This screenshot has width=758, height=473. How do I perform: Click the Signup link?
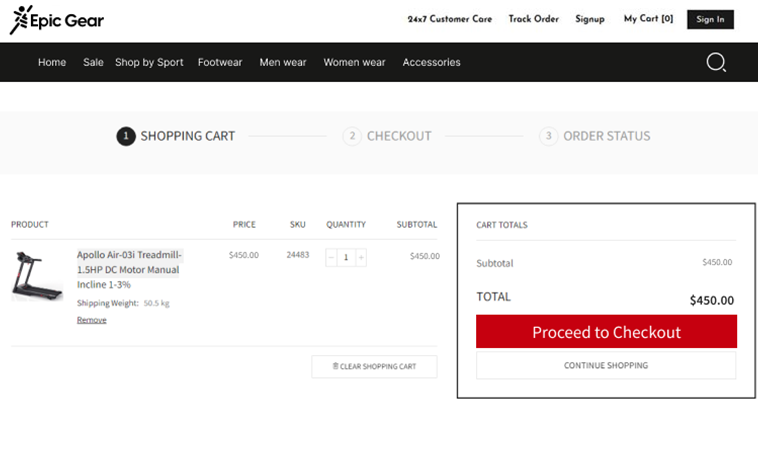coord(589,19)
